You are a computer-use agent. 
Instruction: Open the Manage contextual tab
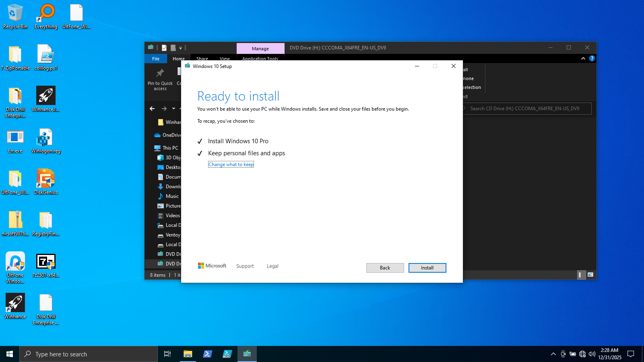click(260, 48)
